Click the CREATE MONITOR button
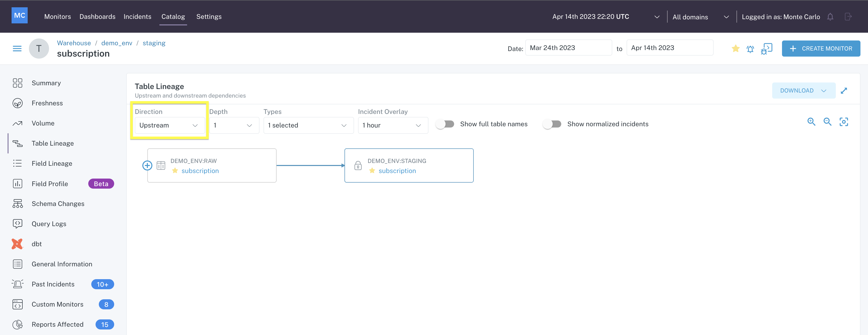868x335 pixels. pos(821,48)
